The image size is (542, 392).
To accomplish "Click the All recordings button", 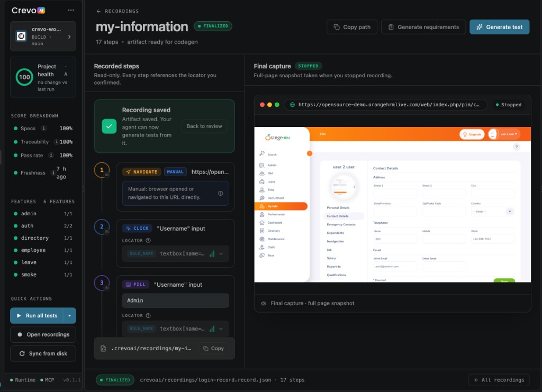I will [499, 380].
